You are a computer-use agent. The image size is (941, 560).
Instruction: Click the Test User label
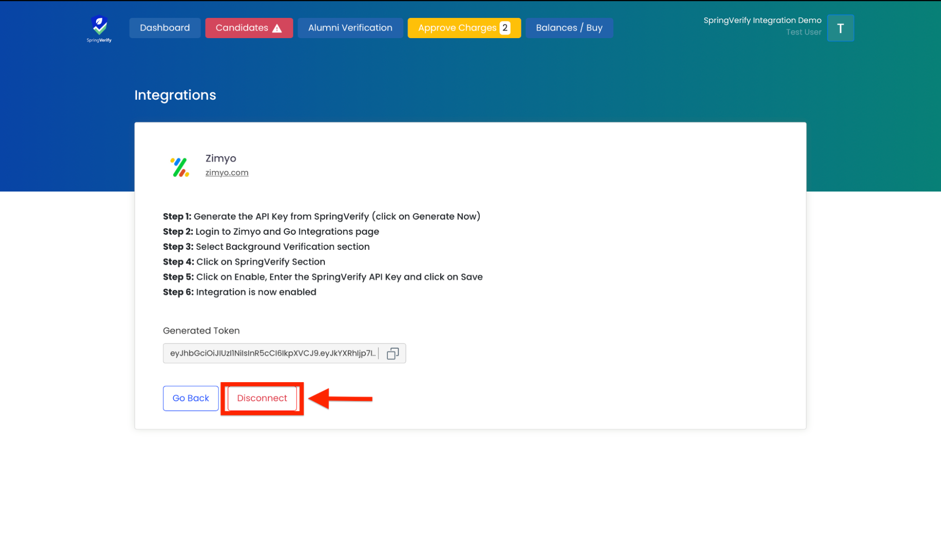click(803, 32)
